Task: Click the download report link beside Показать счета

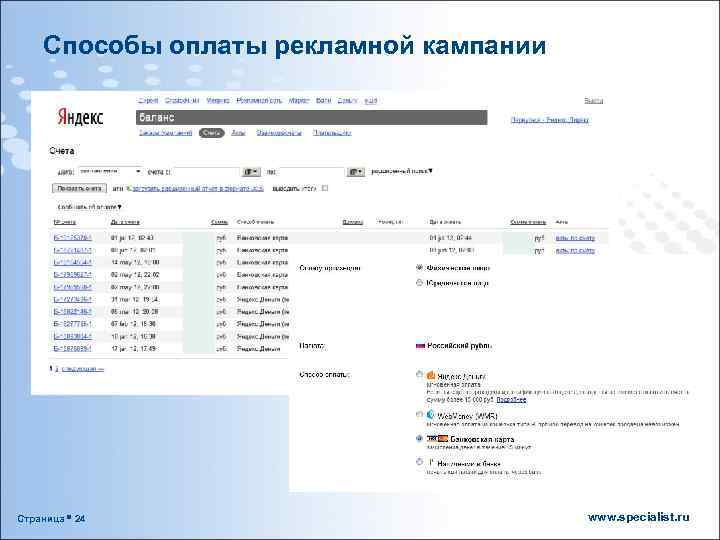Action: click(198, 188)
